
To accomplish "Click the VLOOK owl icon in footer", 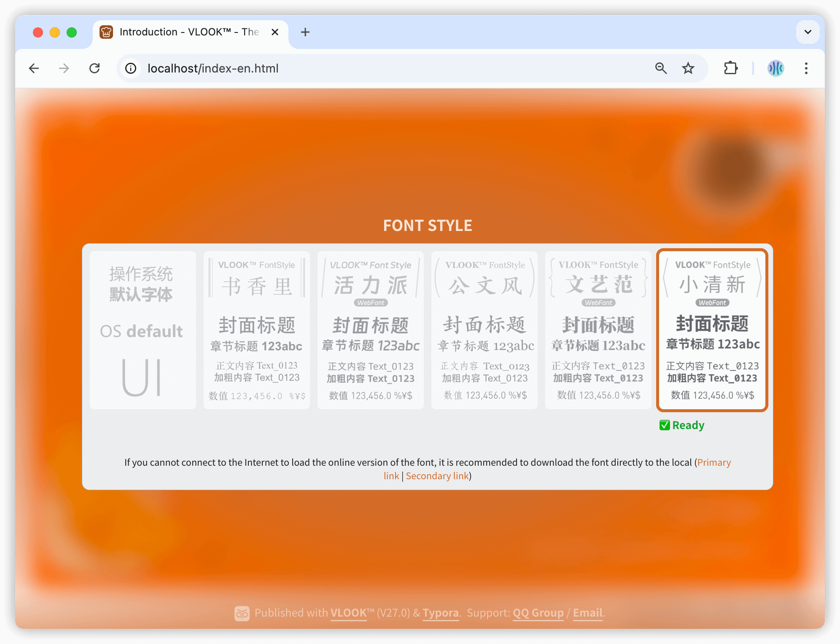I will pos(242,614).
